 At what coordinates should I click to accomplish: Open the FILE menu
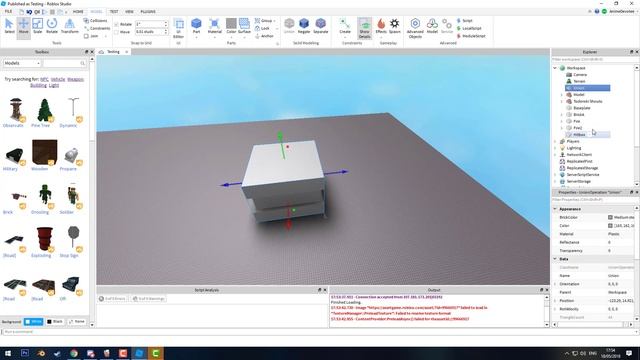(x=8, y=12)
